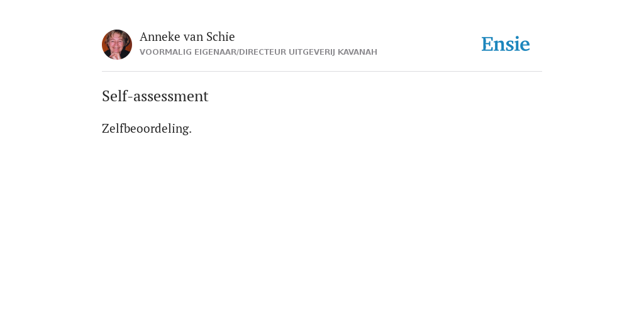Click the Ensie logo
Image resolution: width=644 pixels, height=322 pixels.
pyautogui.click(x=506, y=44)
